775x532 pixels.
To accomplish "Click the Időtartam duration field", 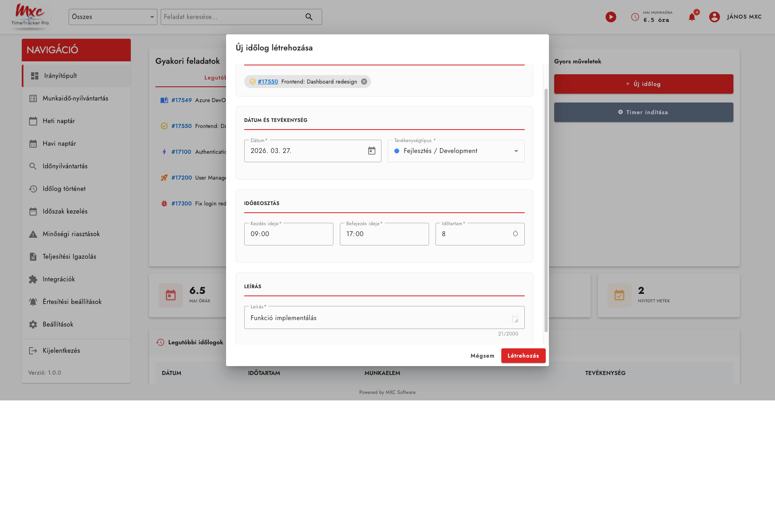I will tap(474, 234).
